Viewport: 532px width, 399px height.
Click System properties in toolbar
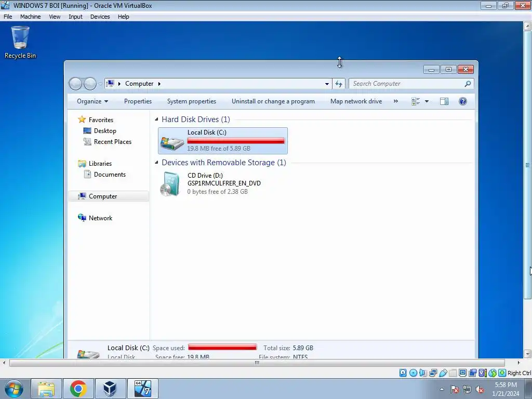[x=192, y=101]
